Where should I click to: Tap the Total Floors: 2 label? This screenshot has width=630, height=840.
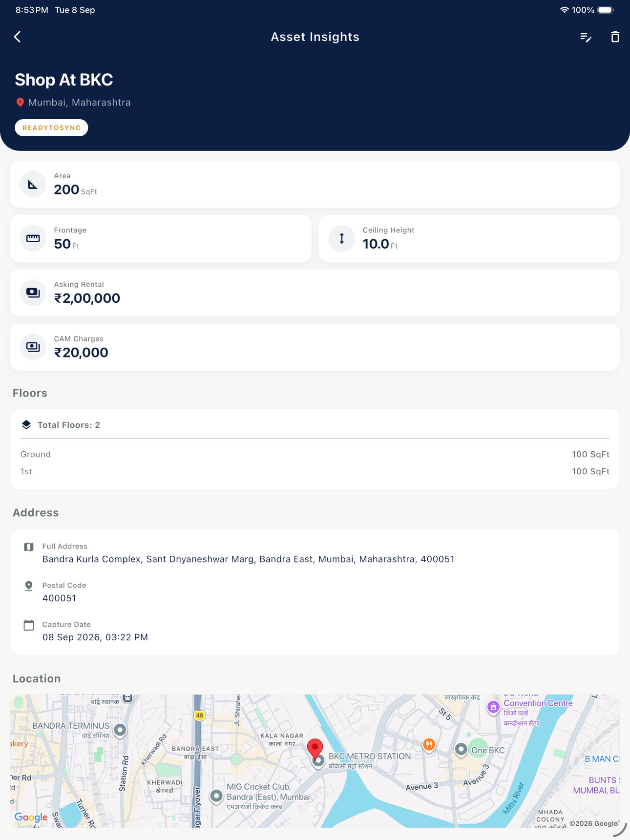click(x=69, y=425)
